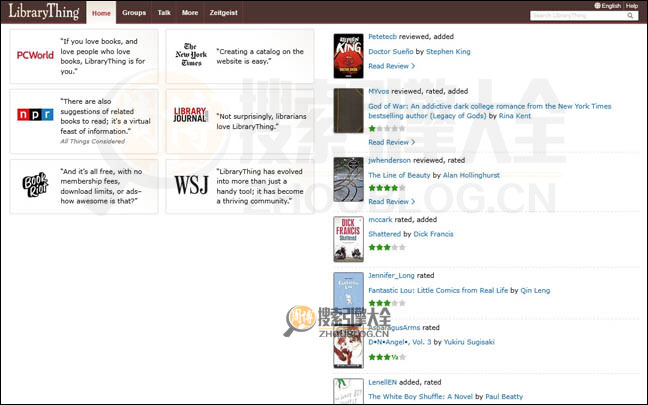Click the Search LibraryThing input field
The width and height of the screenshot is (648, 405).
(578, 16)
